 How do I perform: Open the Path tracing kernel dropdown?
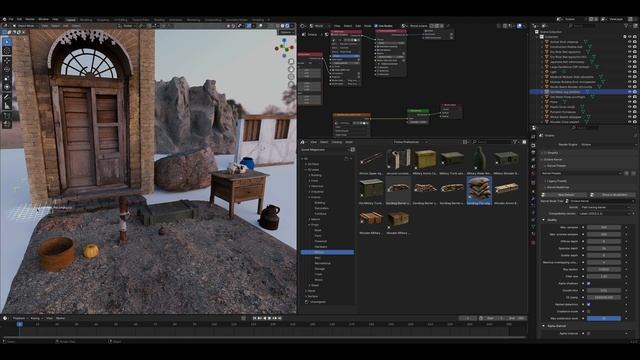click(x=606, y=207)
